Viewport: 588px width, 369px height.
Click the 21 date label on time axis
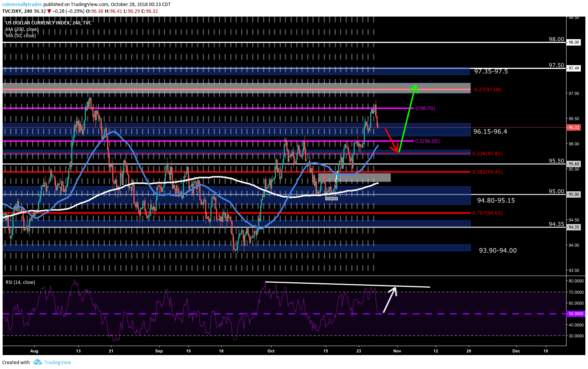(111, 351)
